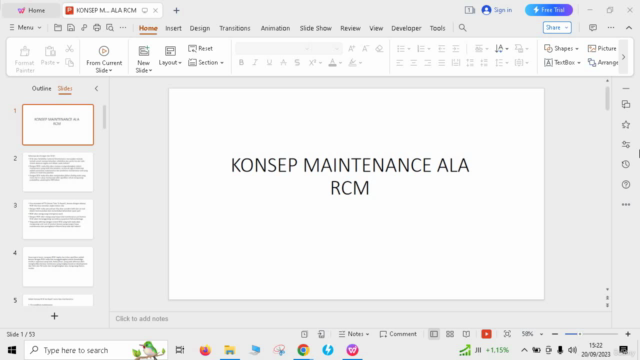The image size is (640, 360).
Task: Click the zoom slider handle
Action: pos(580,334)
